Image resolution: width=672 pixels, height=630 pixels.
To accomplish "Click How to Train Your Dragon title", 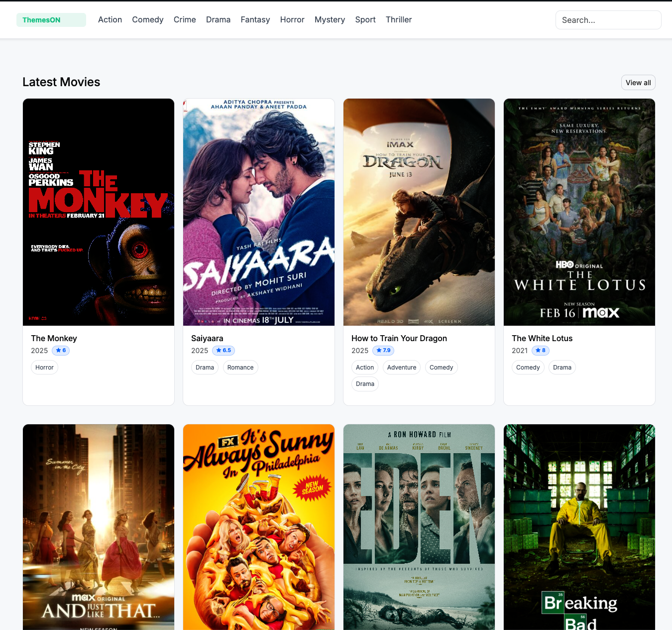I will pyautogui.click(x=399, y=338).
